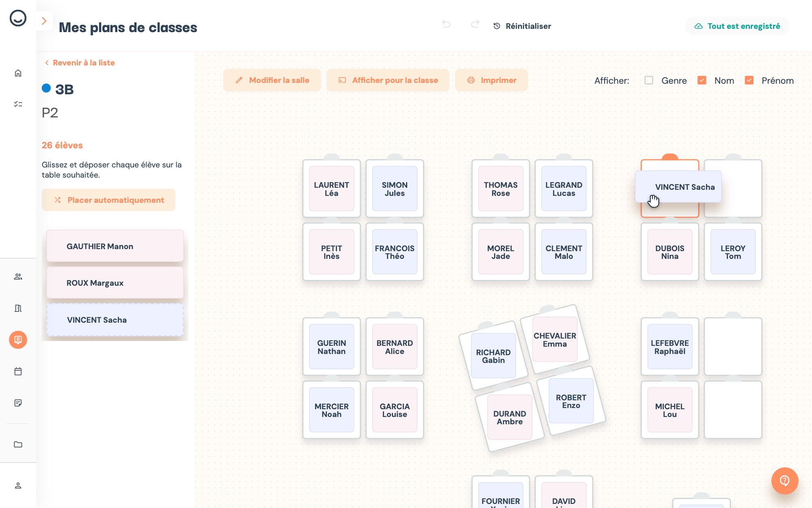Image resolution: width=812 pixels, height=508 pixels.
Task: Select the RICHARD Gabin seat card
Action: [x=493, y=356]
